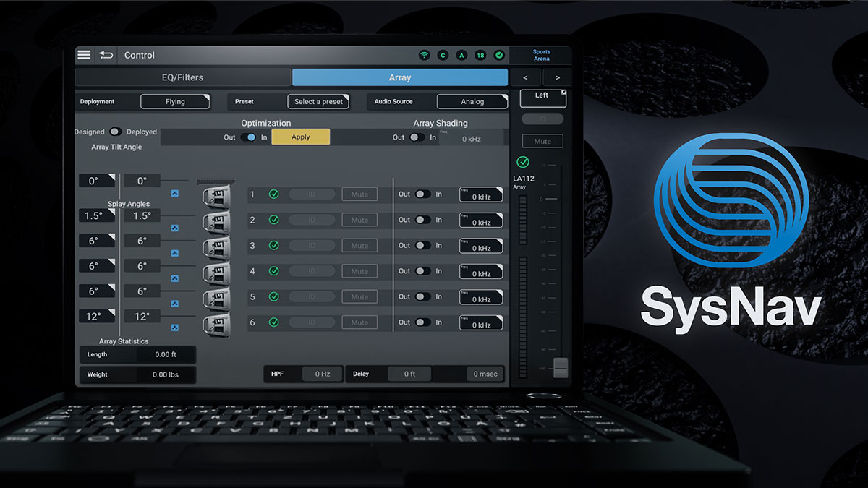Click the Length 0.00 ft value
This screenshot has height=488, width=868.
166,354
